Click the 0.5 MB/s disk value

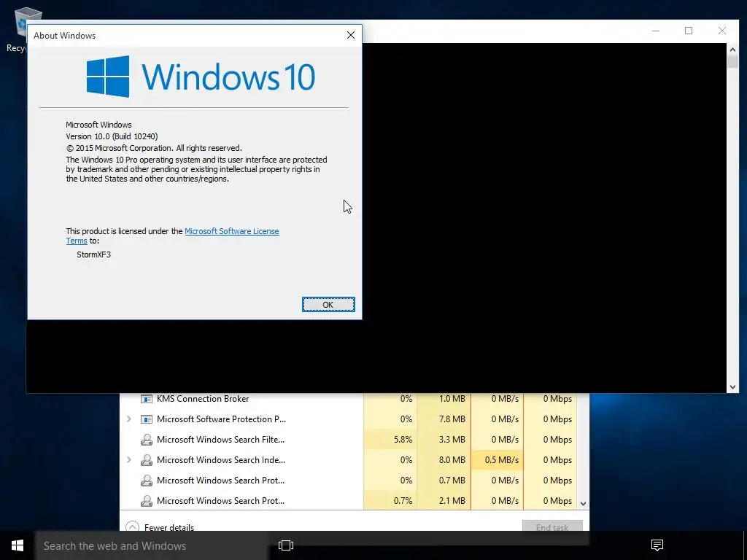[502, 460]
